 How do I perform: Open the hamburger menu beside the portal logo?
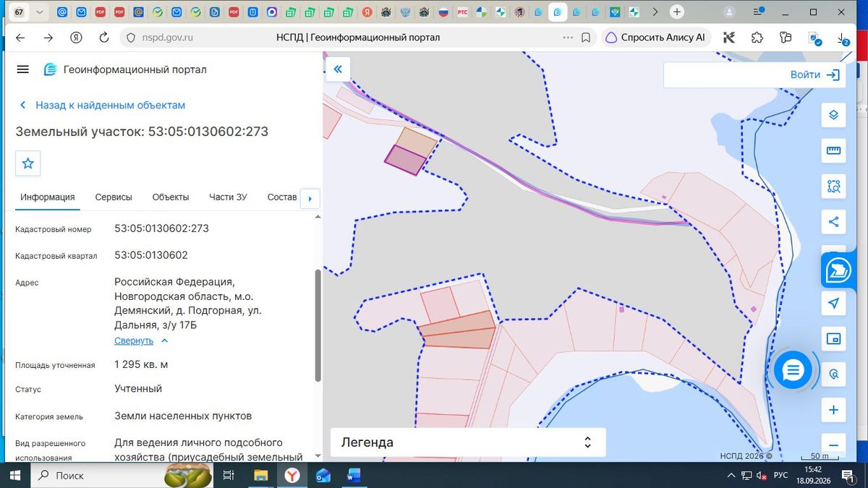(22, 69)
